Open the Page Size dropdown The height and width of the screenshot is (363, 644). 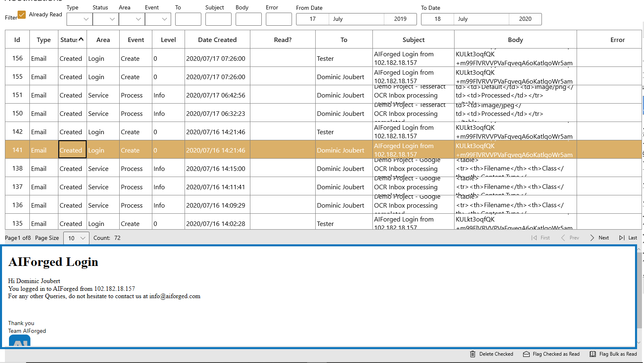(x=76, y=238)
